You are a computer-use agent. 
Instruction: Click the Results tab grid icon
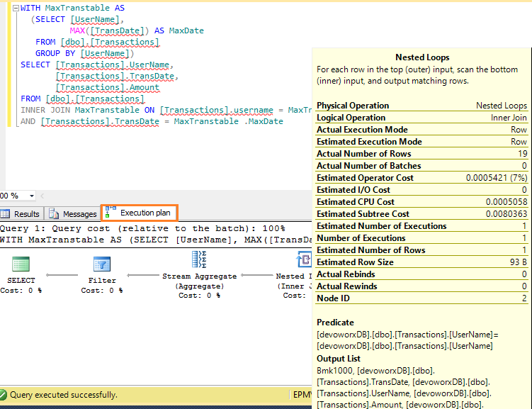(x=6, y=213)
